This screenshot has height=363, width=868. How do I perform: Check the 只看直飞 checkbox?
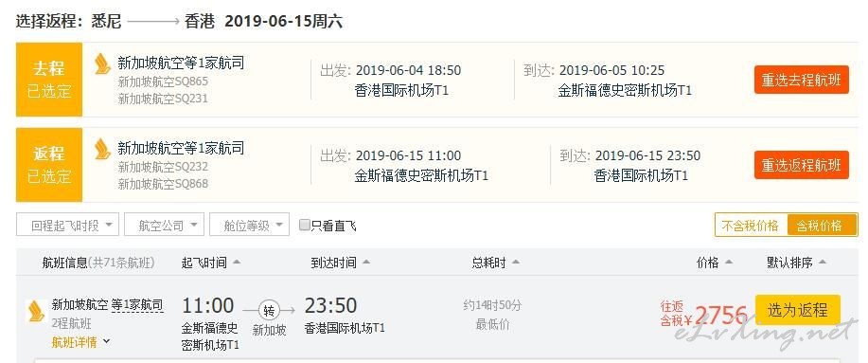(304, 225)
